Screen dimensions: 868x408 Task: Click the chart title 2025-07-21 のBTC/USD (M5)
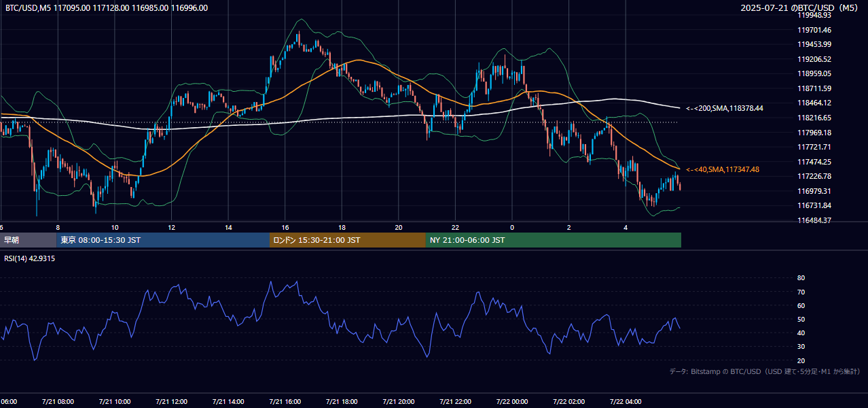pos(801,8)
